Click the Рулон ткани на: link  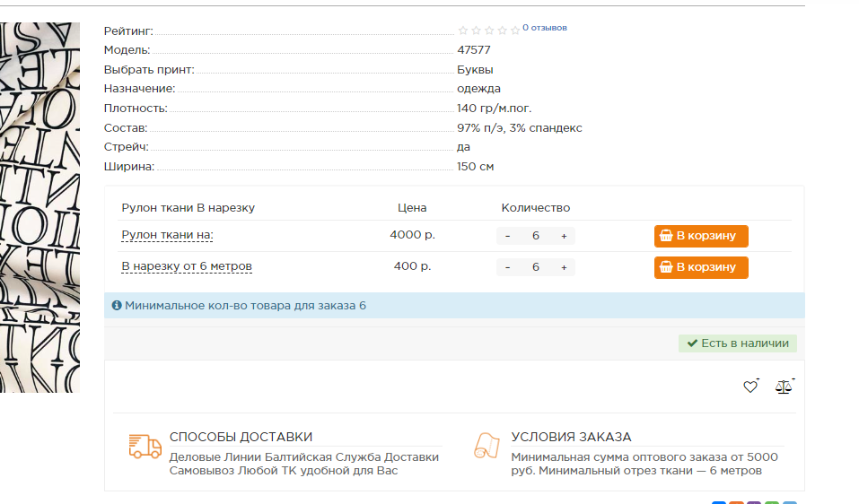167,235
